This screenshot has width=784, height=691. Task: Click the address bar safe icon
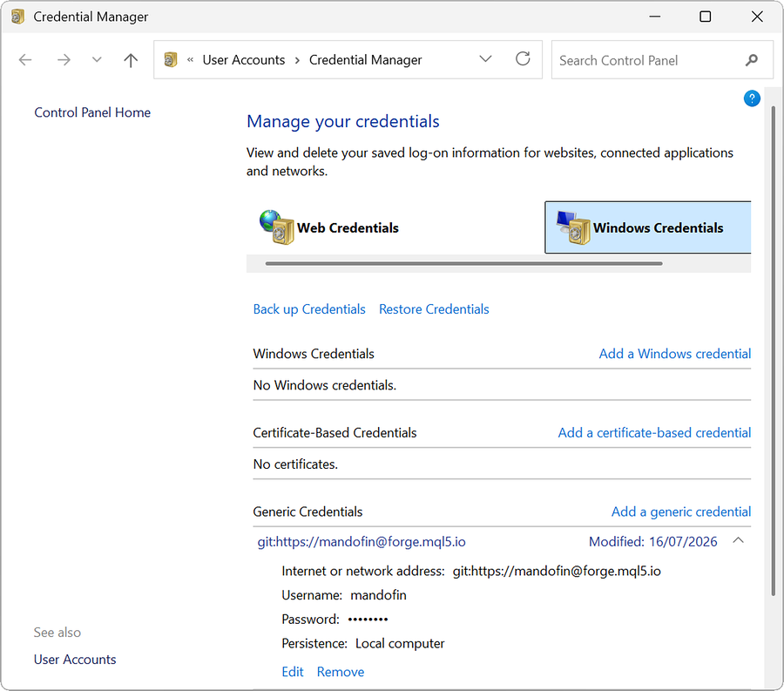point(171,59)
